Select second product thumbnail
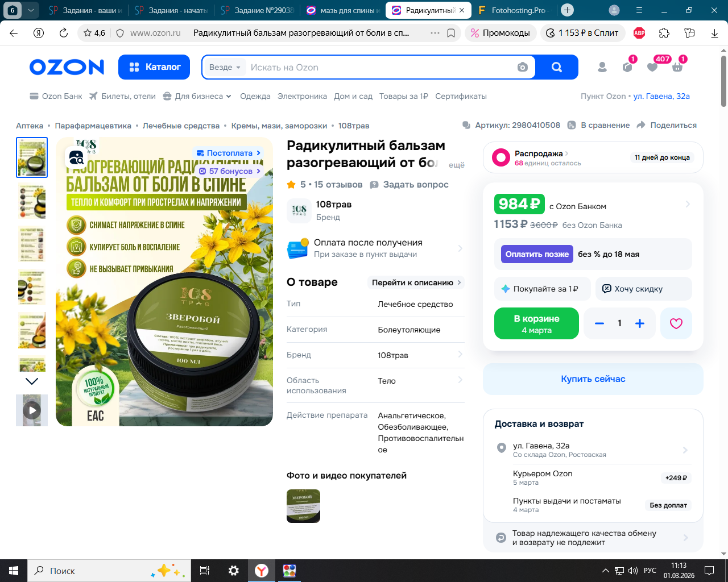The width and height of the screenshot is (728, 582). [32, 201]
